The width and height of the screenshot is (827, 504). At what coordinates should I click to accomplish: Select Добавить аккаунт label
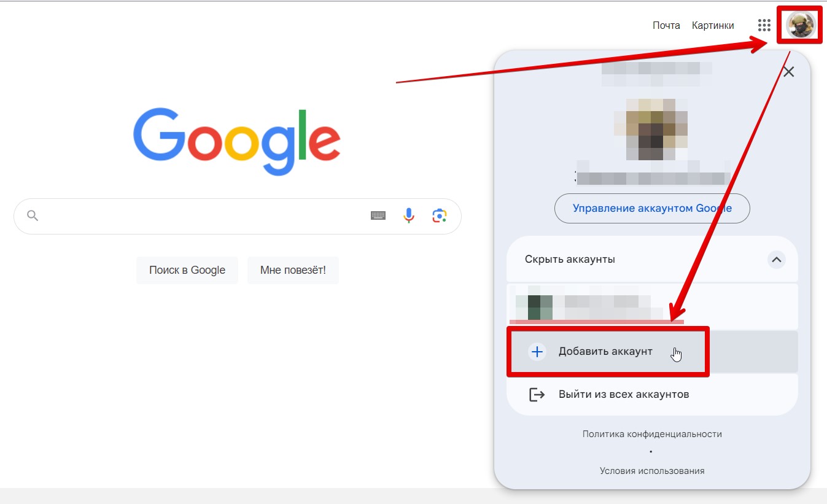[605, 352]
